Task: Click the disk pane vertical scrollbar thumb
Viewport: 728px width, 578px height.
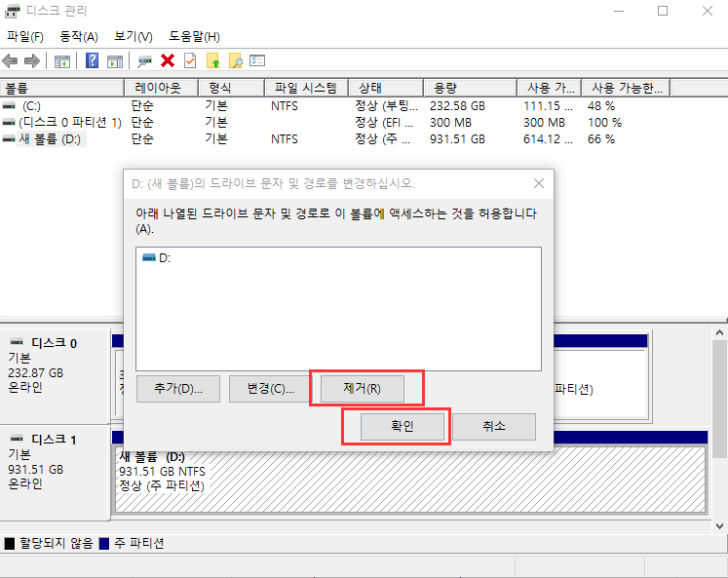Action: [719, 400]
